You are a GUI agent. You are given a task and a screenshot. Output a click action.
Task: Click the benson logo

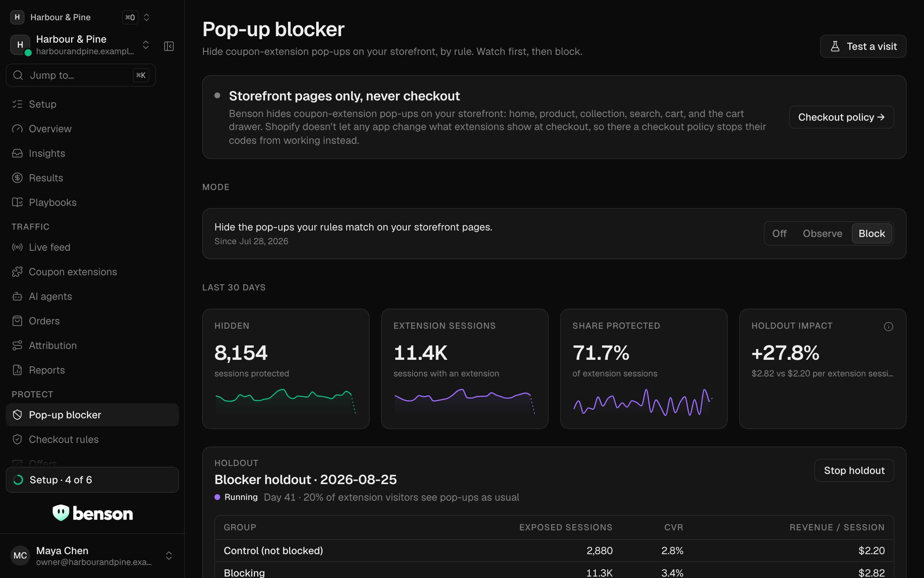tap(93, 513)
